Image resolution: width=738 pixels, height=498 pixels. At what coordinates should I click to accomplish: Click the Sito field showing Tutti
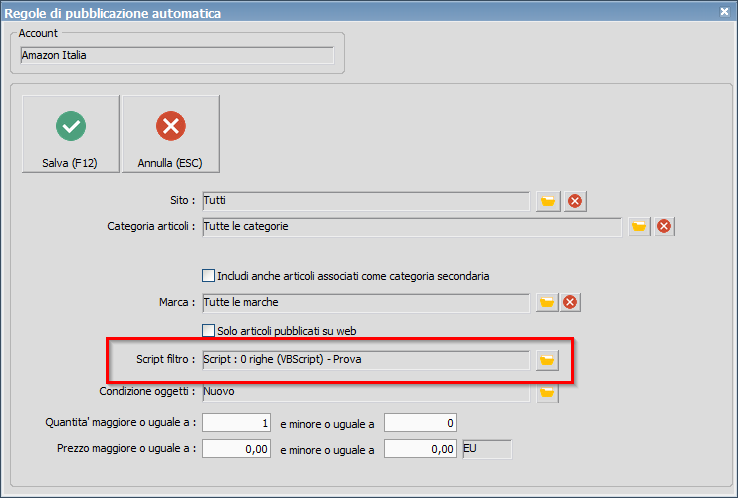(366, 201)
